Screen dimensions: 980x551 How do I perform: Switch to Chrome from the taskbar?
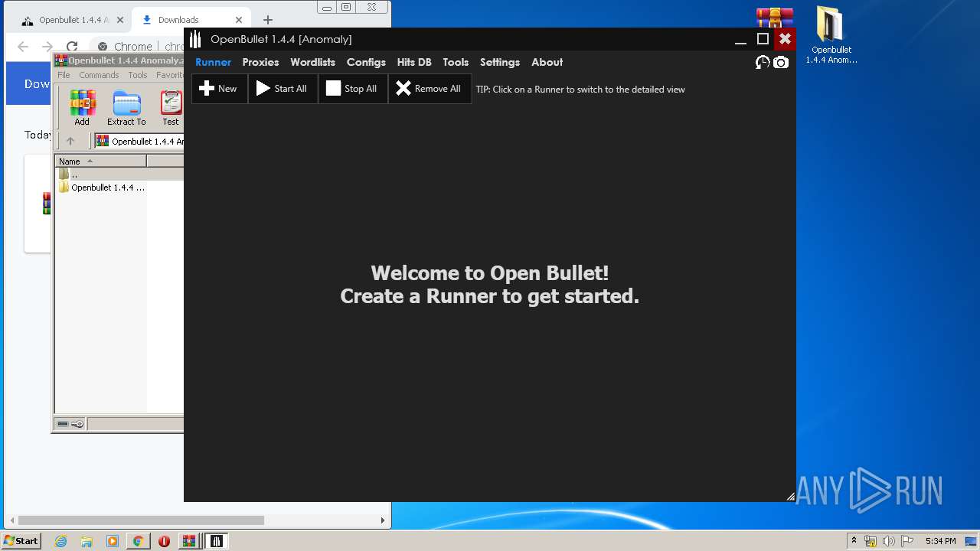138,541
